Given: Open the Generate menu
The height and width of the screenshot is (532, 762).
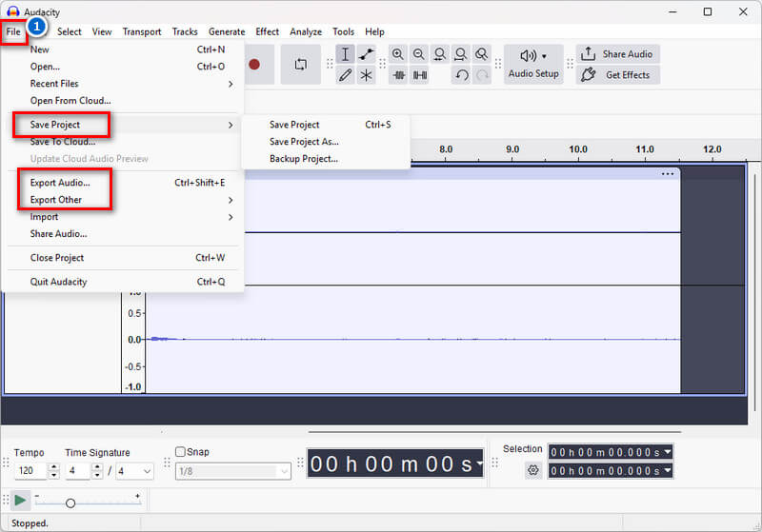Looking at the screenshot, I should point(227,32).
